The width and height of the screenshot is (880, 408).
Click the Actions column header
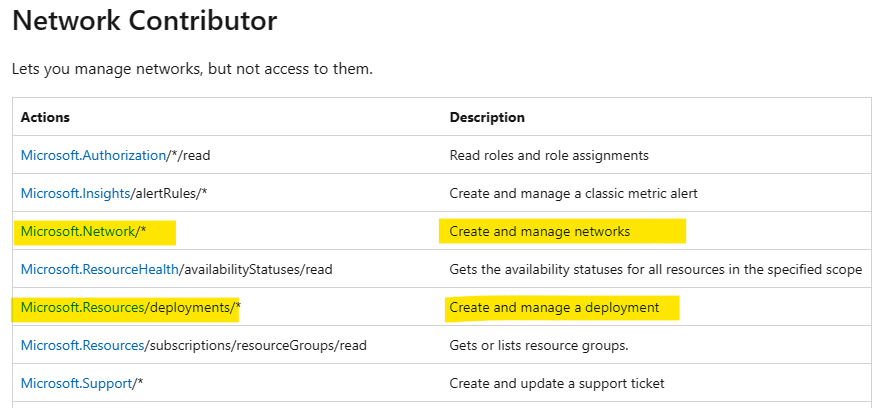[x=45, y=117]
